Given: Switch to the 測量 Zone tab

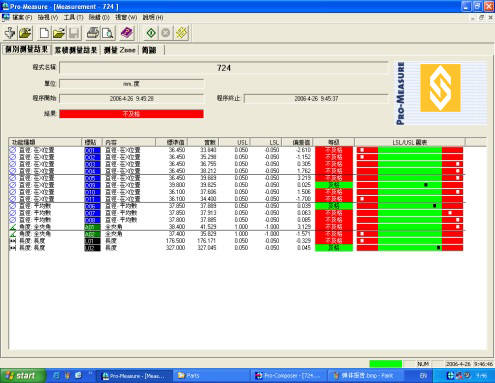Looking at the screenshot, I should pyautogui.click(x=119, y=50).
